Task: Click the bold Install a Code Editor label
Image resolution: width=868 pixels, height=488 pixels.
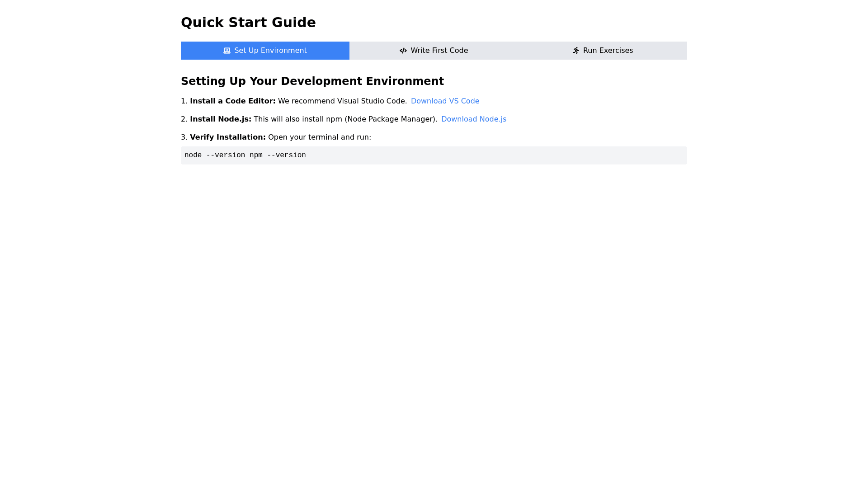Action: tap(232, 101)
